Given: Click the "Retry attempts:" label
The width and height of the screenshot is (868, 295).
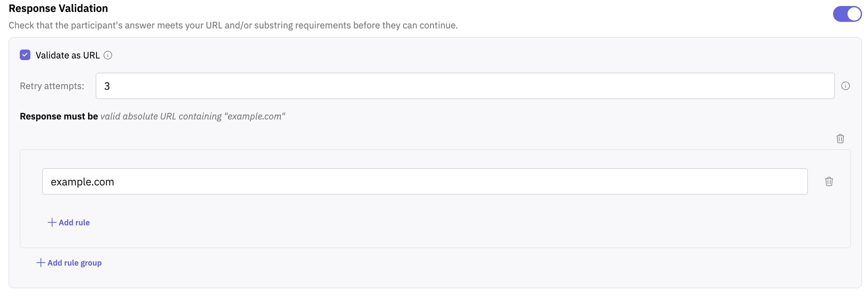Looking at the screenshot, I should click(x=52, y=86).
